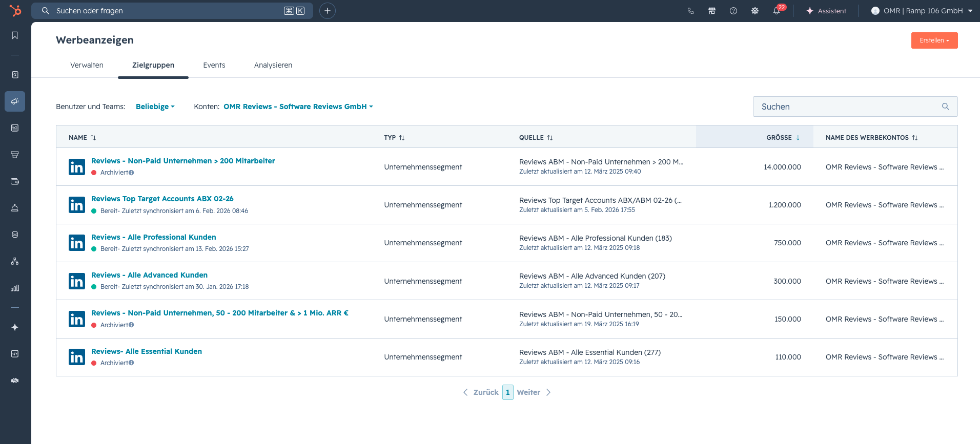Click info icon on Non-Paid > 200 Mitarbeiter row
This screenshot has width=980, height=444.
pos(131,173)
